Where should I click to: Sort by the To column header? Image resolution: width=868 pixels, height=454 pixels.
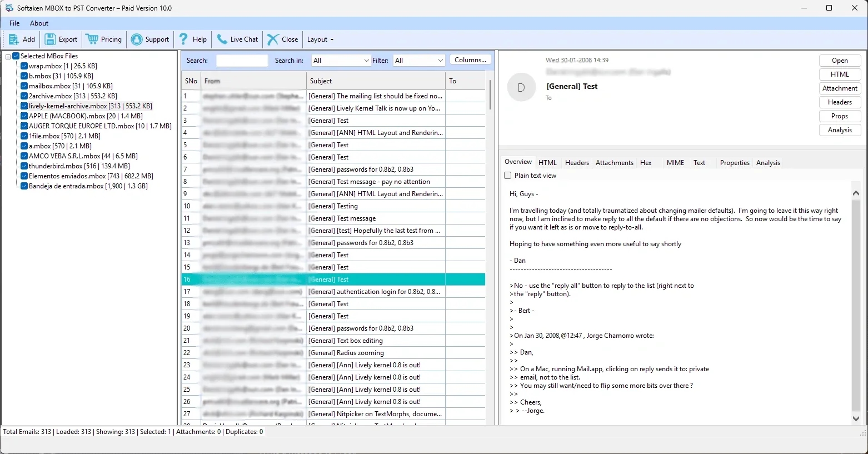coord(466,81)
